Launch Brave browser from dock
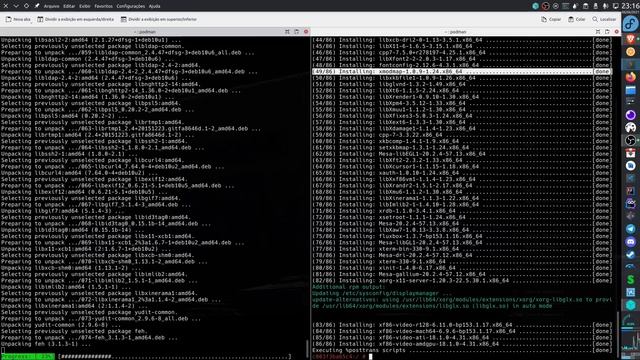Image resolution: width=640 pixels, height=360 pixels. 631,39
